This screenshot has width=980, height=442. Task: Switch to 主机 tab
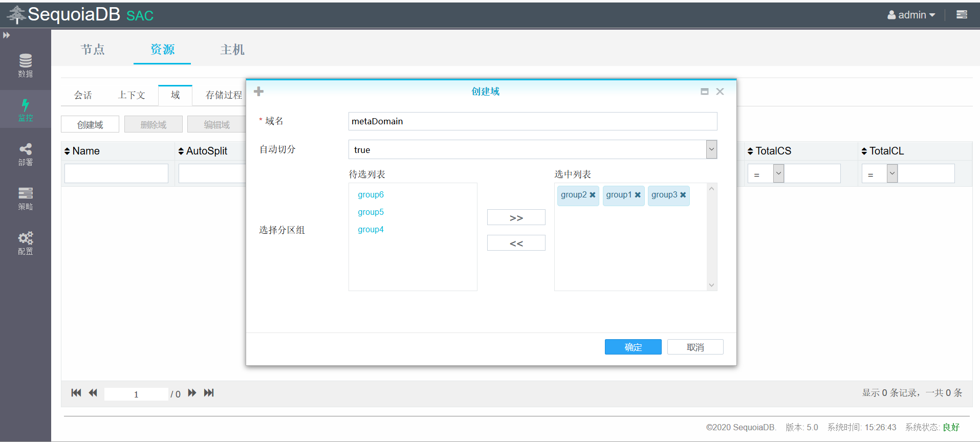[232, 50]
